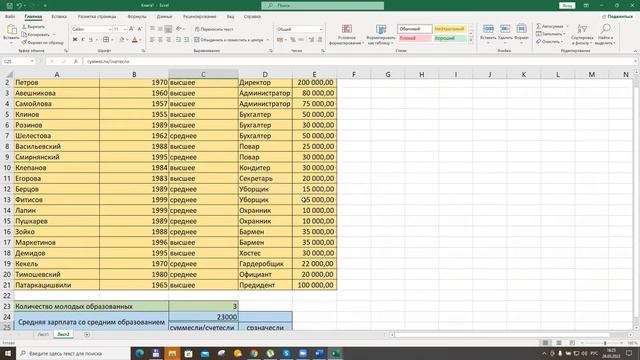
Task: Open Find and Select (Найти и выделить)
Action: [x=605, y=34]
